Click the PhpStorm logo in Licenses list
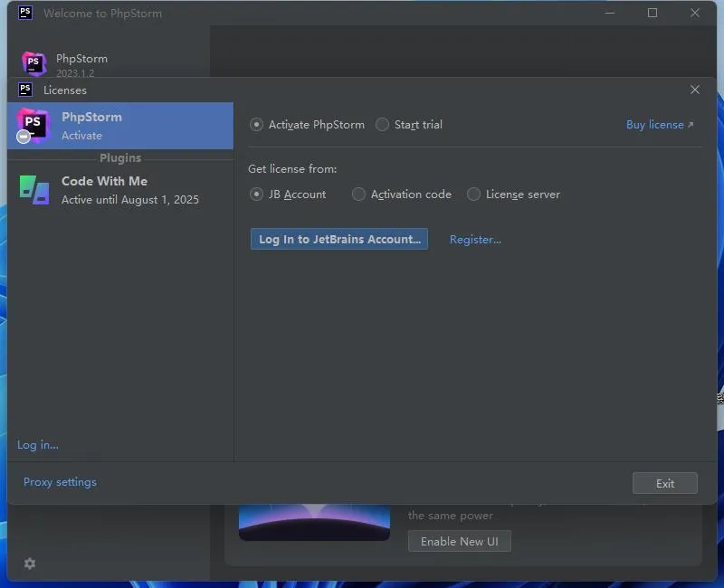Screen dimensions: 724x588 [x=33, y=126]
